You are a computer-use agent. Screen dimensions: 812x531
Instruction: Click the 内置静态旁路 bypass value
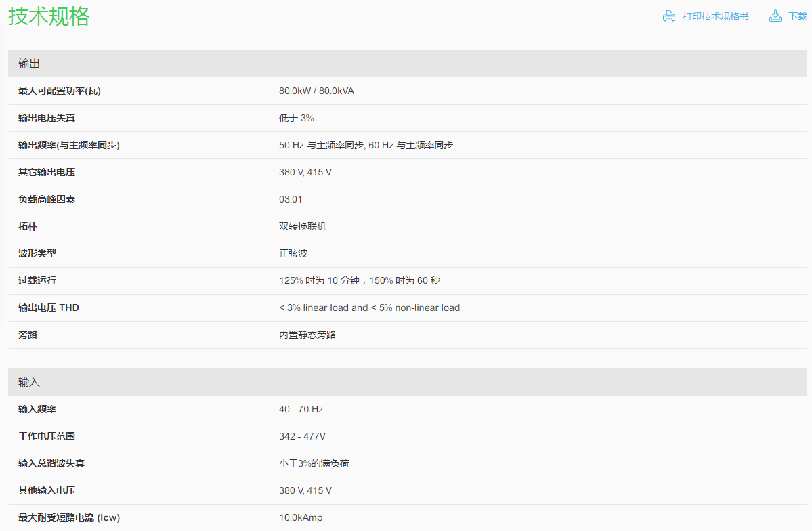click(x=307, y=335)
